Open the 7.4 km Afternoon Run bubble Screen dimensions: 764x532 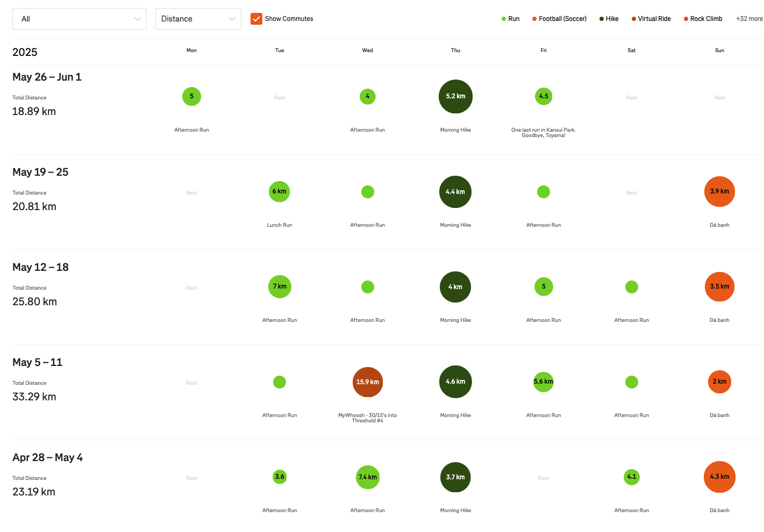(x=368, y=477)
